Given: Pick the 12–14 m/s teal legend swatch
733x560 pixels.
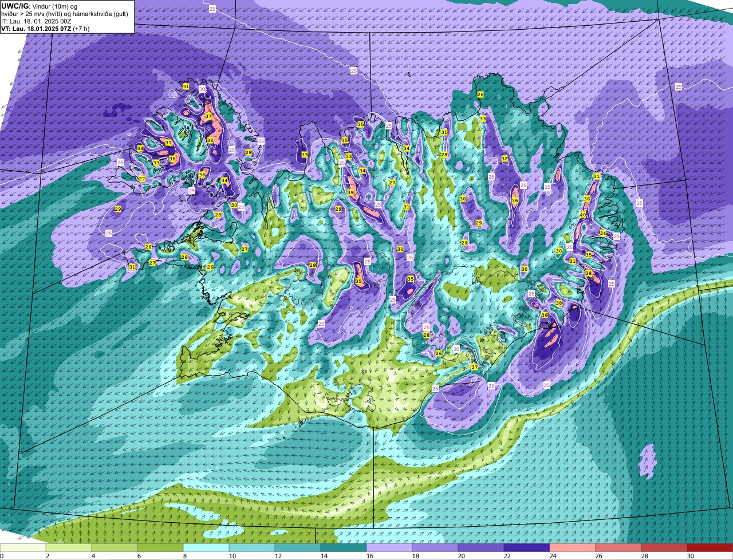Looking at the screenshot, I should (x=298, y=547).
